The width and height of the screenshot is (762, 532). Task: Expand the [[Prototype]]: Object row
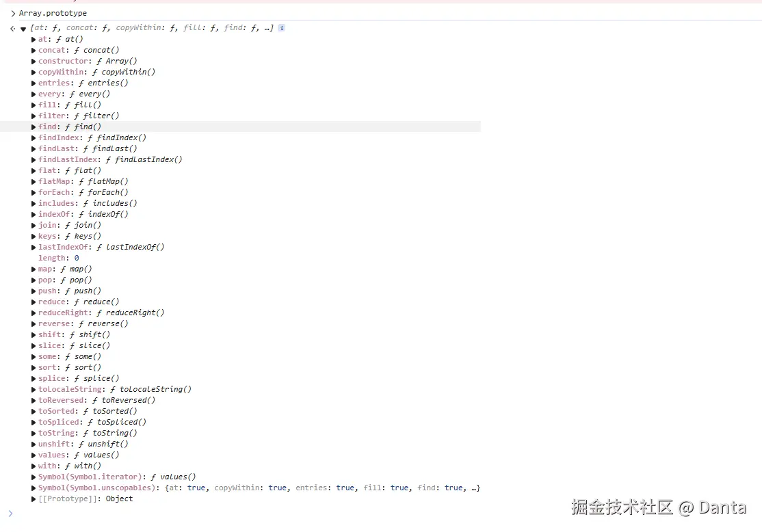click(x=34, y=499)
